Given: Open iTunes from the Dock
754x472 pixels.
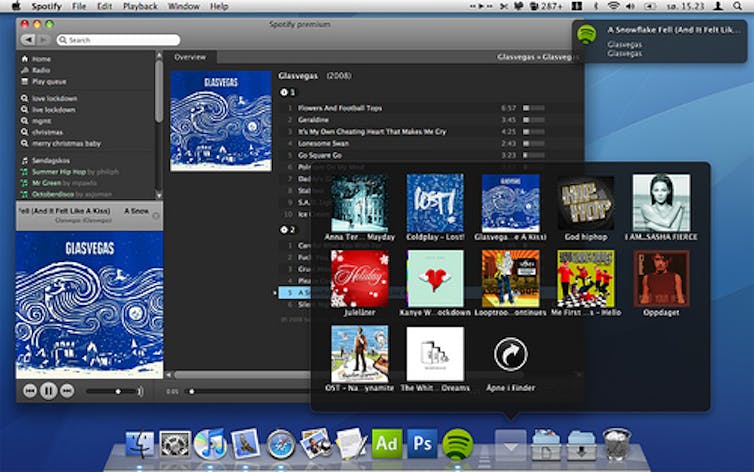Looking at the screenshot, I should pyautogui.click(x=210, y=444).
